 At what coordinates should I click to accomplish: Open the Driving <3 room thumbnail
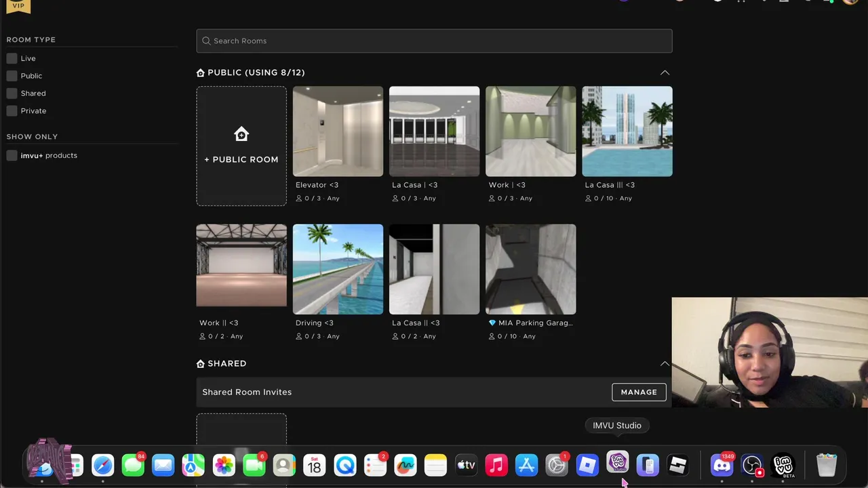pyautogui.click(x=338, y=269)
